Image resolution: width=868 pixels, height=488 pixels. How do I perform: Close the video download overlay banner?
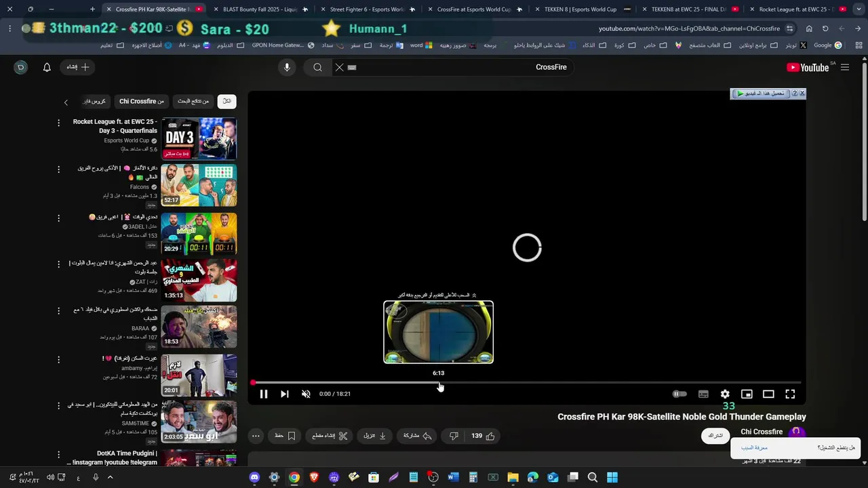tap(802, 94)
